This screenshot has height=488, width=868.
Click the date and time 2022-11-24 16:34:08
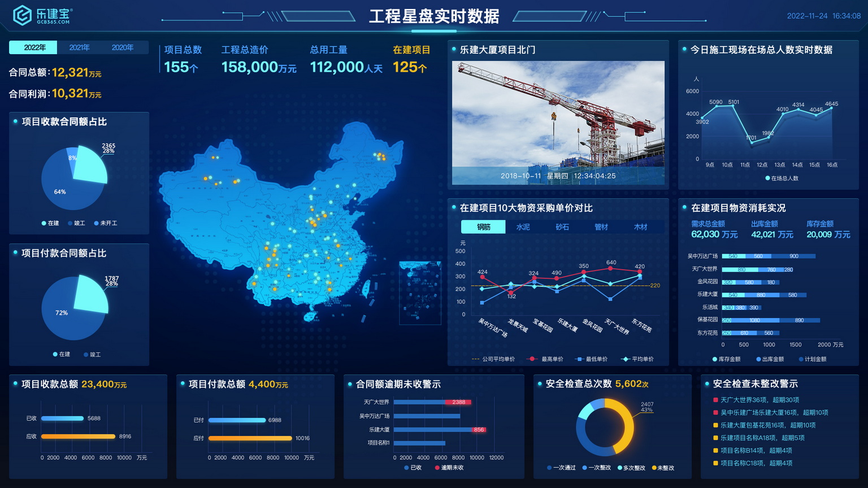pos(823,16)
